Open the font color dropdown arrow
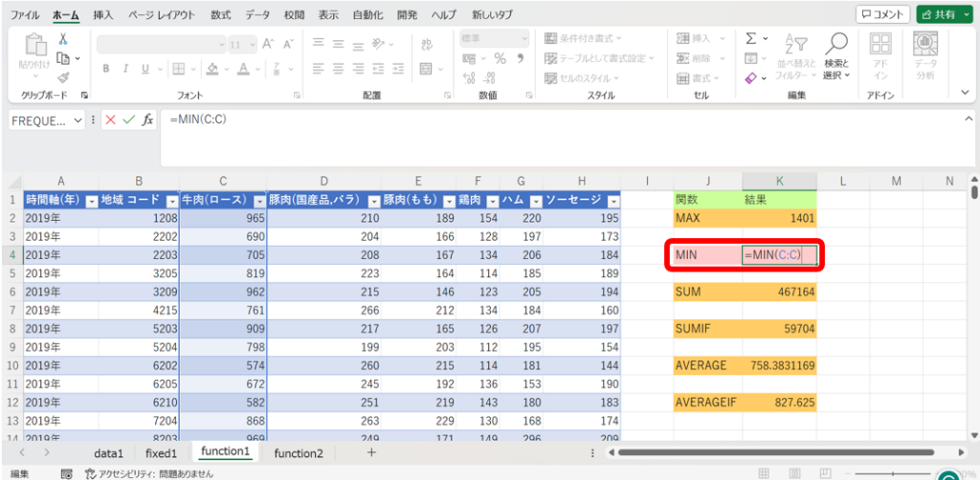This screenshot has height=480, width=980. [x=258, y=68]
